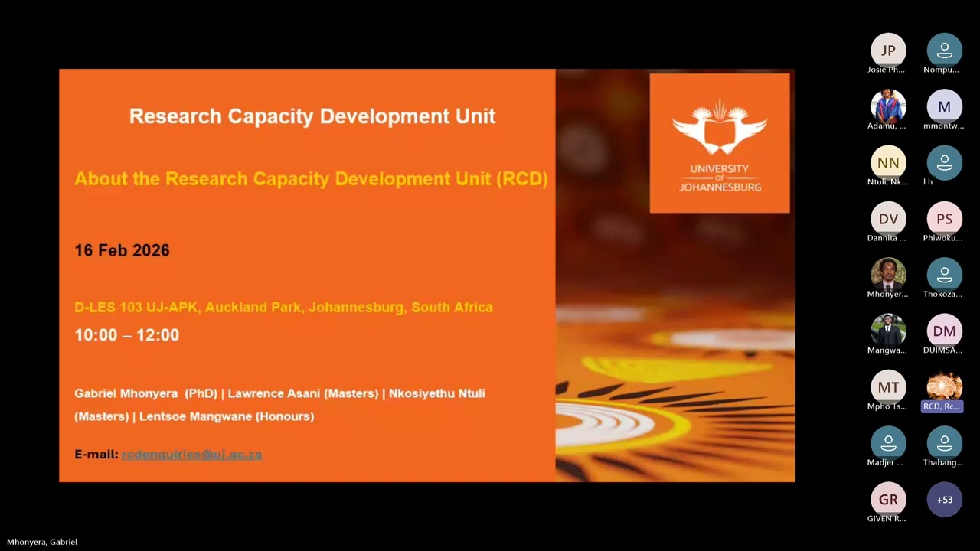980x551 pixels.
Task: Click the University of Johannesburg logo
Action: pos(720,143)
